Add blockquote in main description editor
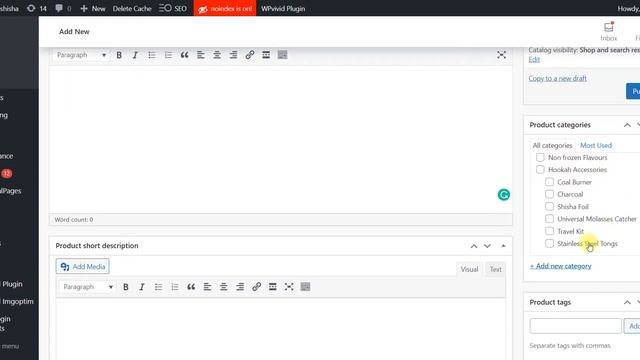The width and height of the screenshot is (640, 360). click(184, 55)
